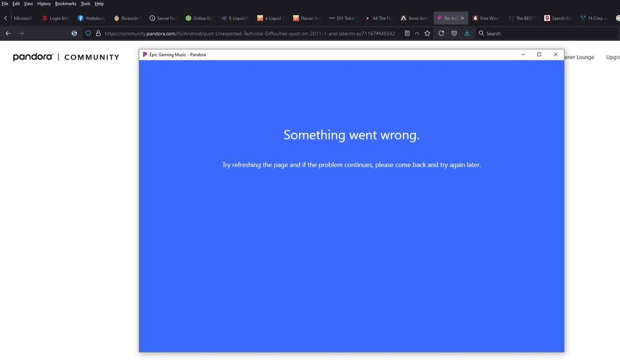The image size is (620, 364).
Task: Open the downloads panel arrow icon
Action: coord(467,33)
